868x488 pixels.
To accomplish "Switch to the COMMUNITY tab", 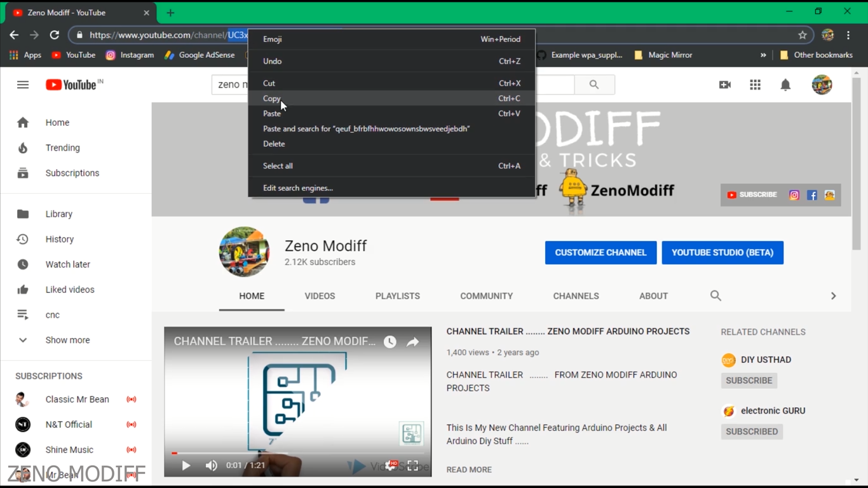I will click(x=487, y=296).
